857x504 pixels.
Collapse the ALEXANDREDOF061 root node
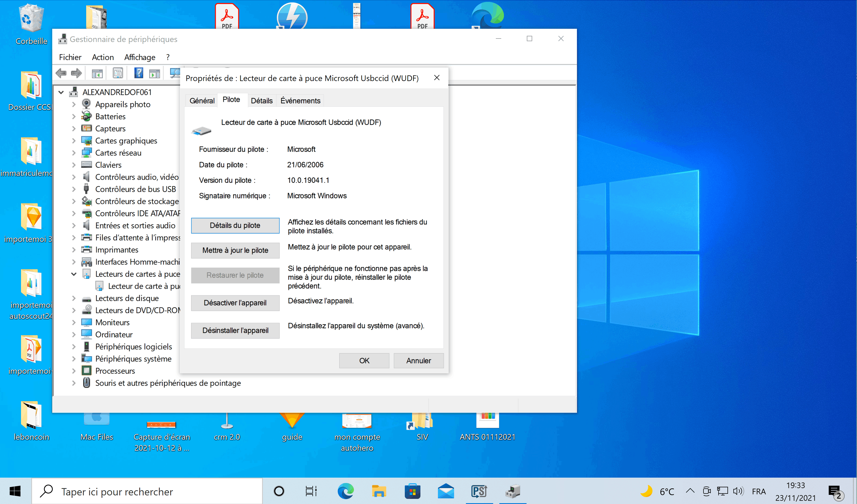61,92
